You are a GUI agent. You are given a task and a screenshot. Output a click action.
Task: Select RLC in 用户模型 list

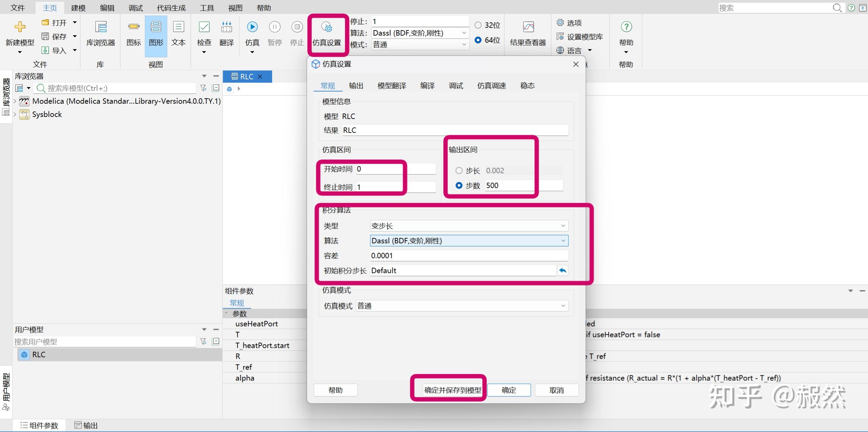click(x=119, y=354)
